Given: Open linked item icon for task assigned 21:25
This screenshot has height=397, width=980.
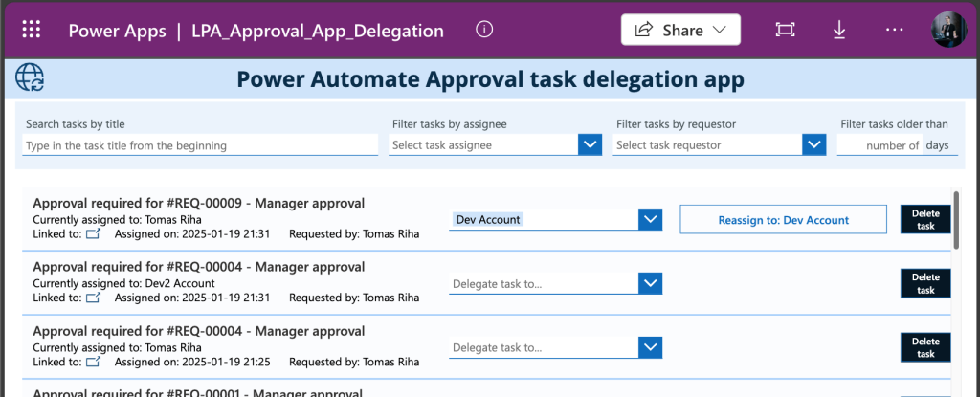Looking at the screenshot, I should [93, 362].
